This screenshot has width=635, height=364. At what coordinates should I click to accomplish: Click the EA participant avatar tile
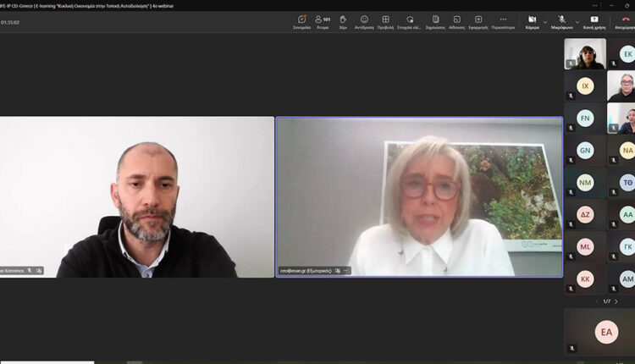pyautogui.click(x=606, y=332)
